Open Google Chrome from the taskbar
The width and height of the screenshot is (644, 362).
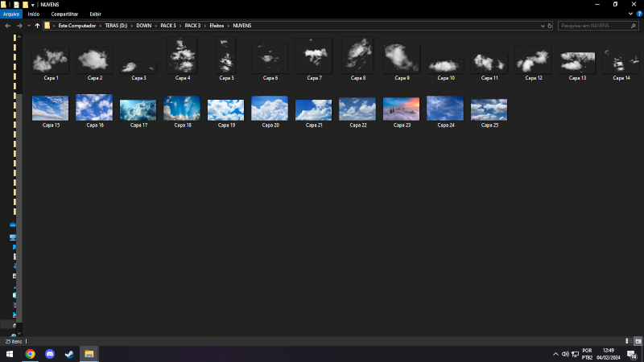click(30, 354)
